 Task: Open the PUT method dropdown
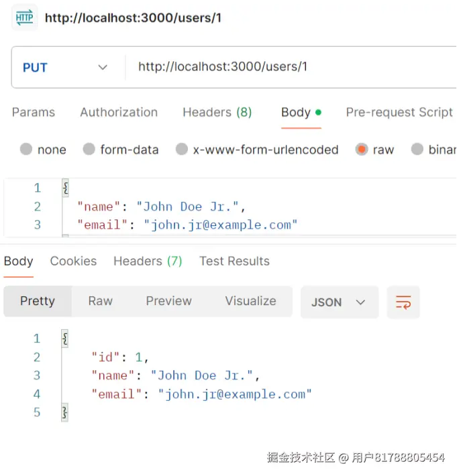[65, 67]
